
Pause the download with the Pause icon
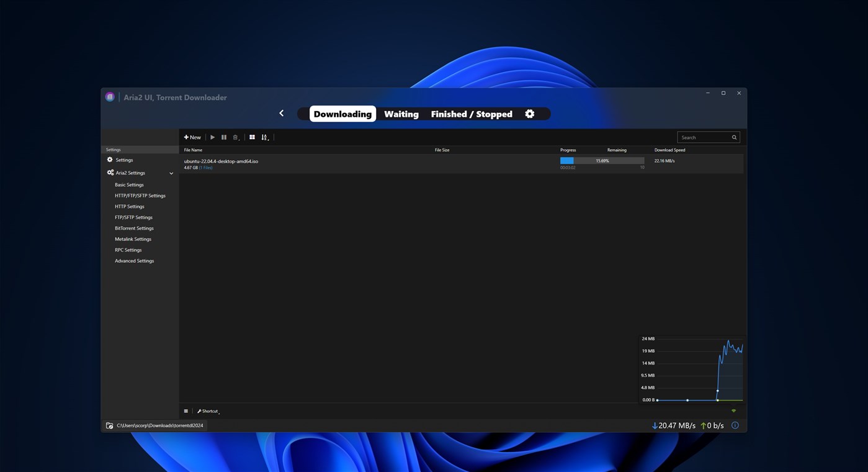click(x=224, y=137)
